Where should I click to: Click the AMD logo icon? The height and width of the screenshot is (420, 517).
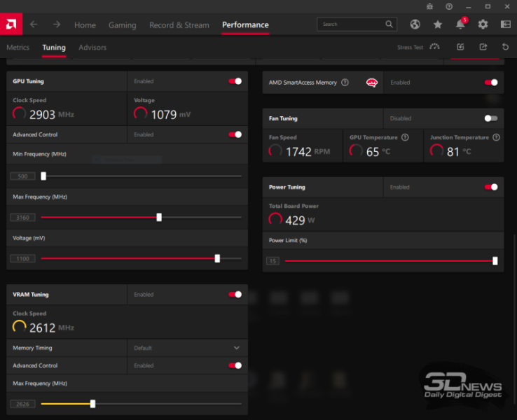11,24
